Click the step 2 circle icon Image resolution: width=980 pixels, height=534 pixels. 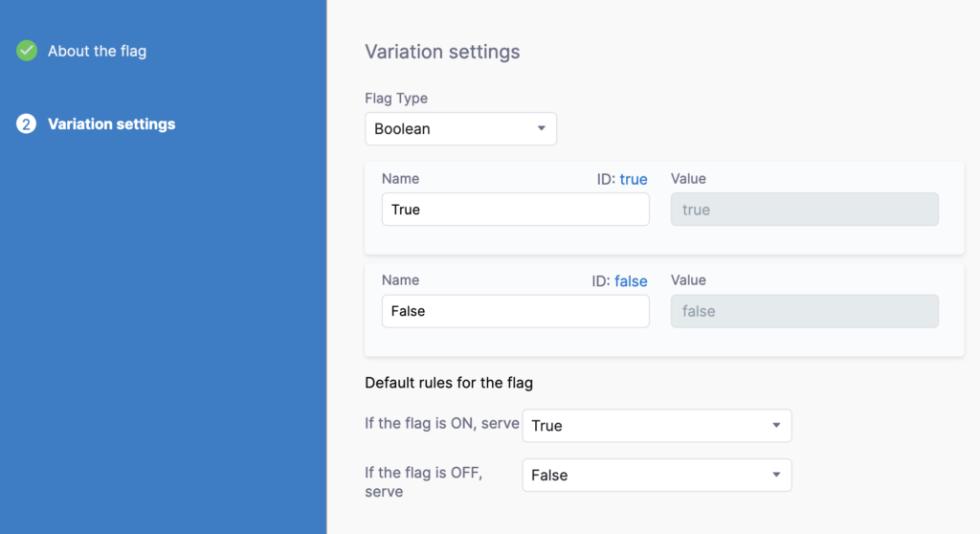[x=26, y=123]
